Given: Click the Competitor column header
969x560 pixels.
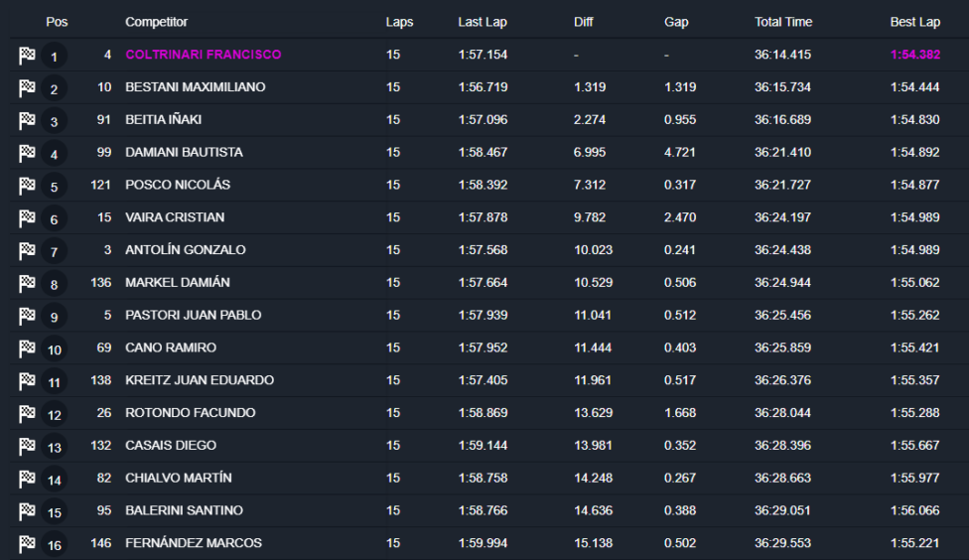Looking at the screenshot, I should click(x=156, y=22).
